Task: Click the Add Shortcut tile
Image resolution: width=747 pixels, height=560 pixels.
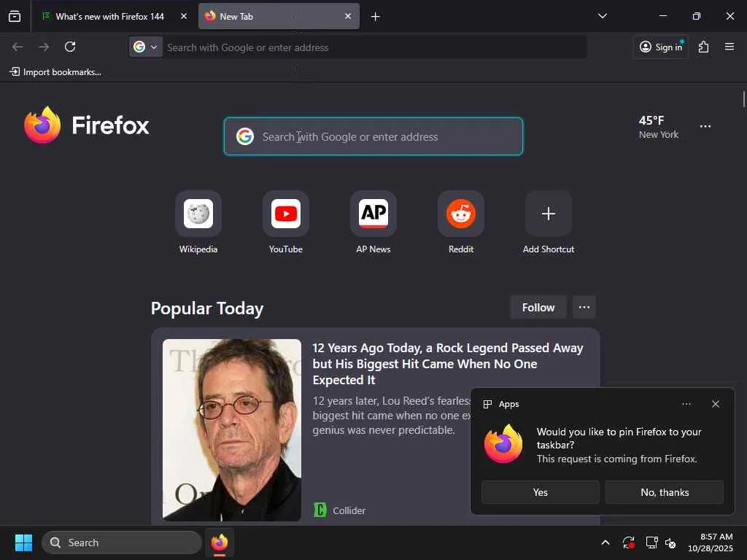Action: tap(549, 223)
